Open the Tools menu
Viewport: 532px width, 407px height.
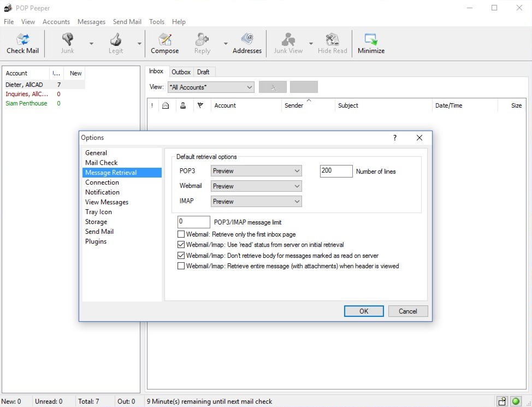coord(157,22)
